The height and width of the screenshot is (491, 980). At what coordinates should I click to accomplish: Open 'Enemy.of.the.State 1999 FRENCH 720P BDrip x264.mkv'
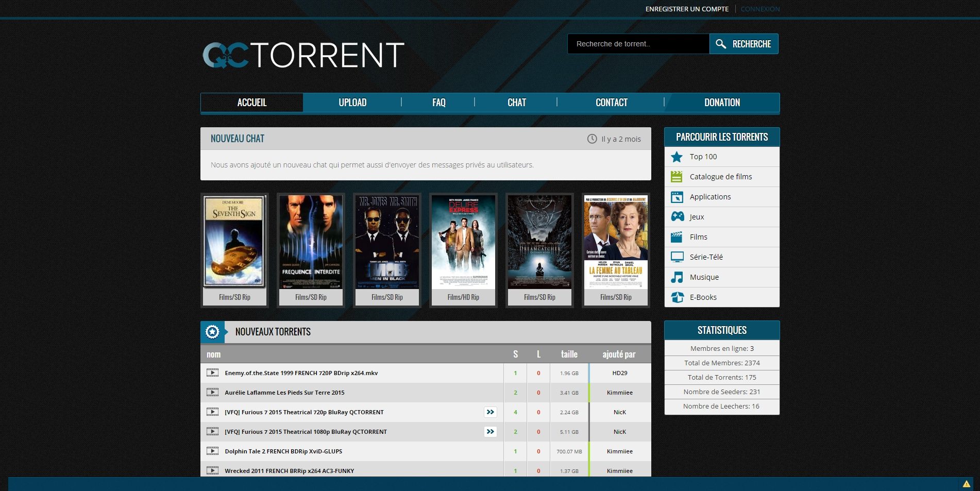(x=301, y=373)
